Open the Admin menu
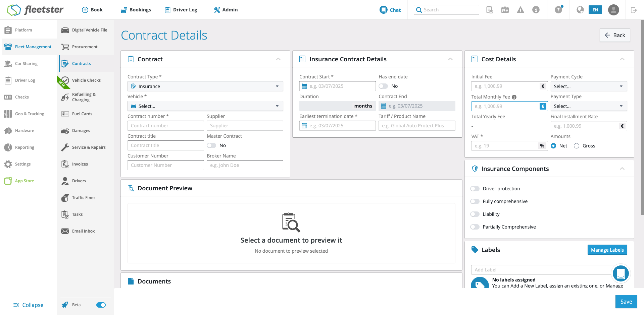 tap(226, 10)
